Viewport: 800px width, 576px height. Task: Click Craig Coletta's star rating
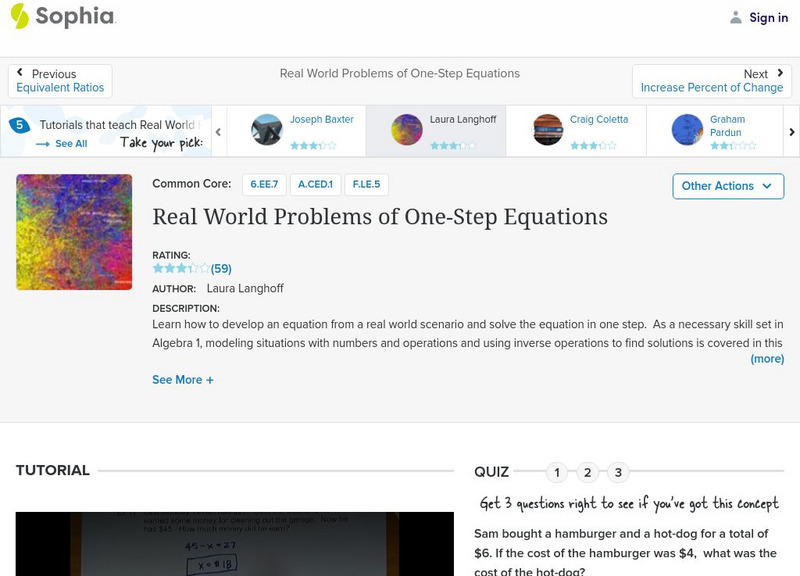pos(593,145)
